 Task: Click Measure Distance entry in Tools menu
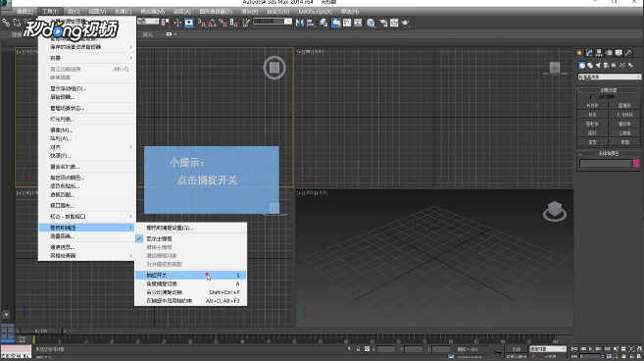point(86,236)
